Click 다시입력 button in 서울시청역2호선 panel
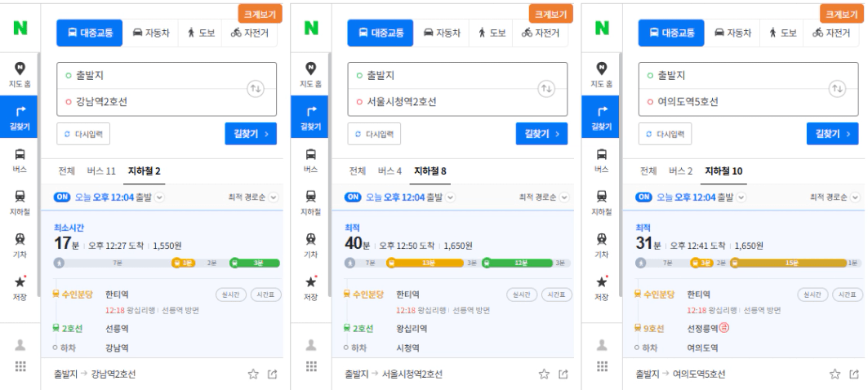 coord(374,134)
